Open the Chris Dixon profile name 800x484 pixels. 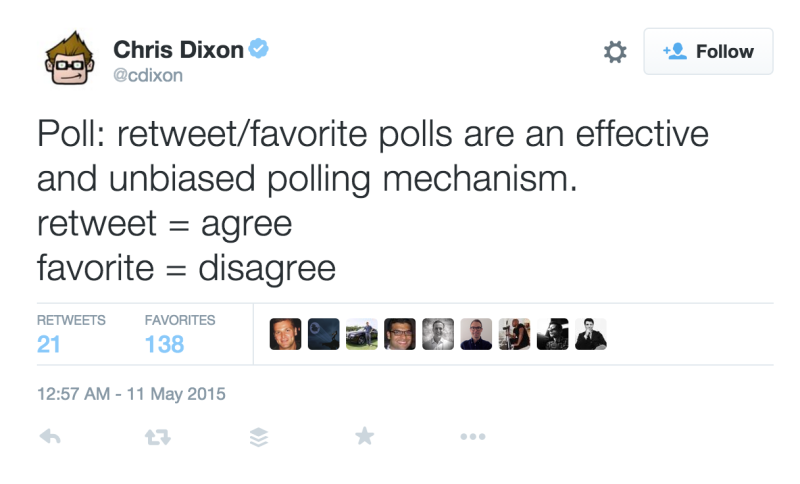(x=178, y=49)
